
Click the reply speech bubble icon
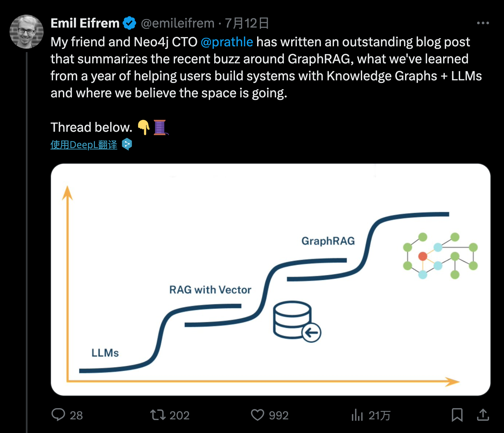58,415
